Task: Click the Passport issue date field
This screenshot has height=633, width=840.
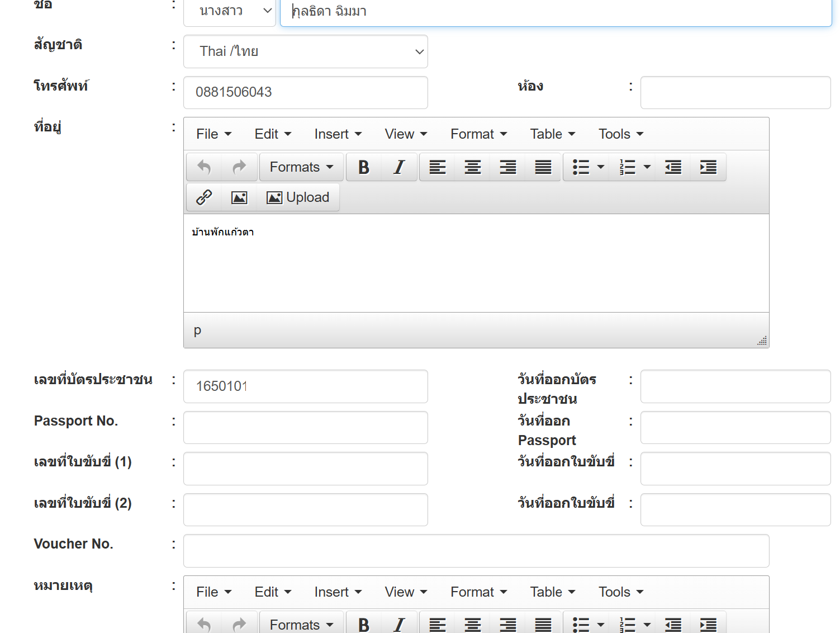Action: 735,427
